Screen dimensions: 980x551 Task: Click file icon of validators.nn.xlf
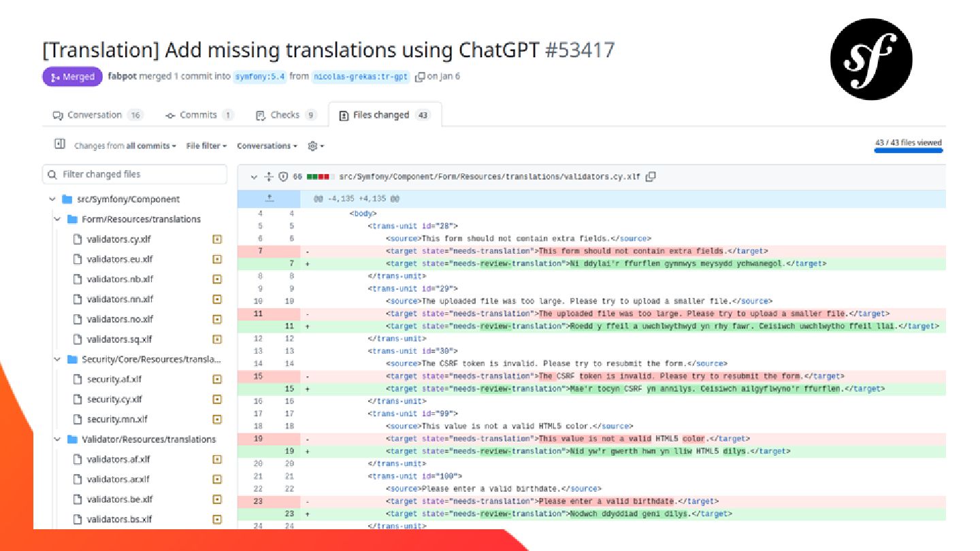pyautogui.click(x=78, y=299)
